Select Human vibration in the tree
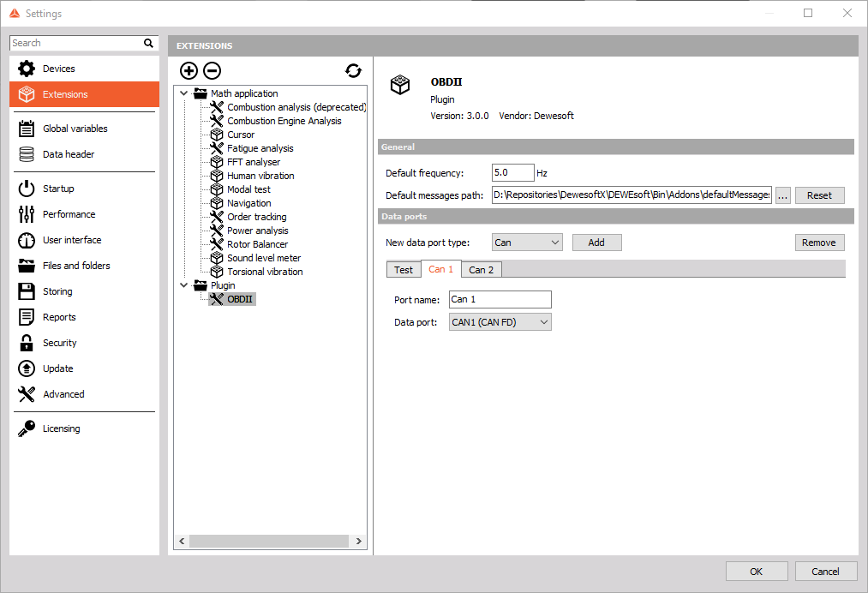This screenshot has width=868, height=593. pos(260,176)
